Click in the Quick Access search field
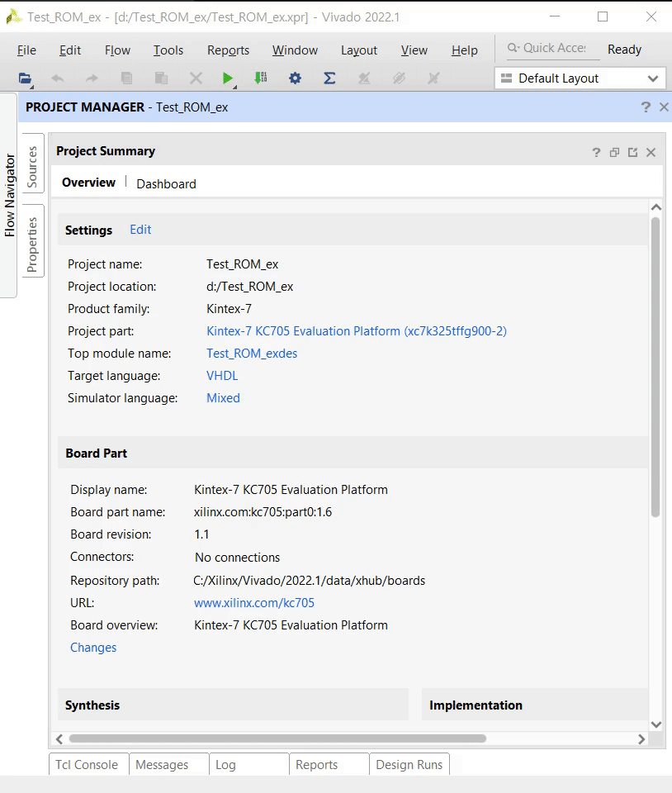Viewport: 672px width, 793px height. [x=554, y=48]
